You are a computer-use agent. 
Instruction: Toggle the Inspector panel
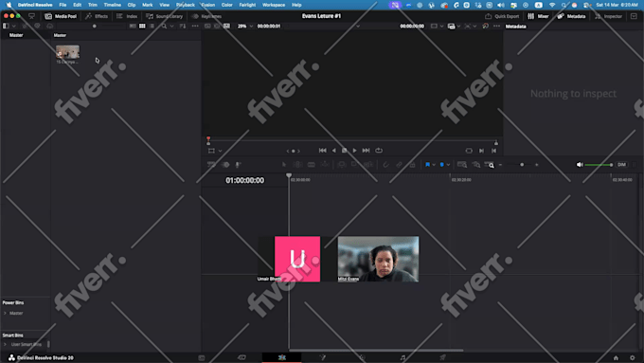point(608,16)
